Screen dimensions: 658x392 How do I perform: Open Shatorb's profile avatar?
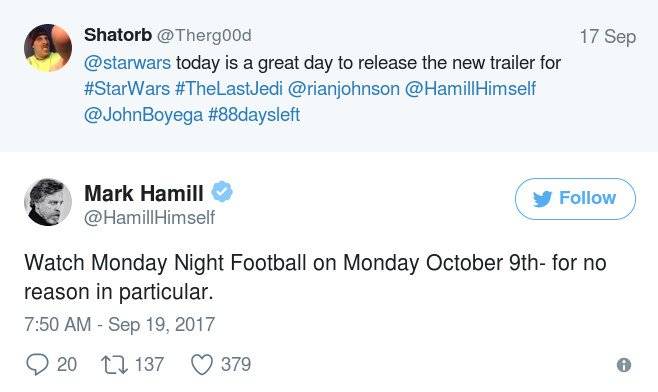tap(48, 48)
